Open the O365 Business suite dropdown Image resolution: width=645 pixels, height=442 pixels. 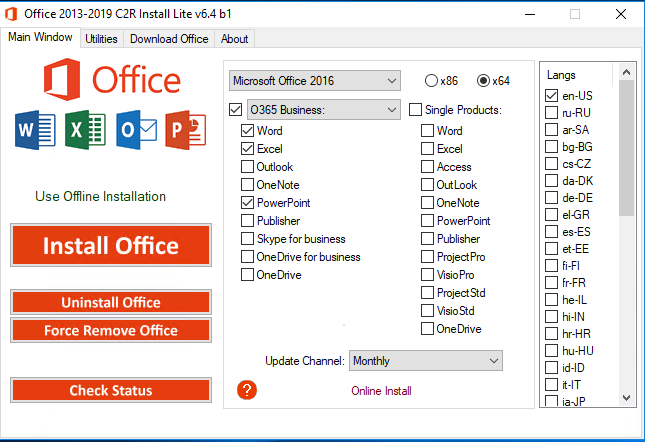click(x=323, y=110)
